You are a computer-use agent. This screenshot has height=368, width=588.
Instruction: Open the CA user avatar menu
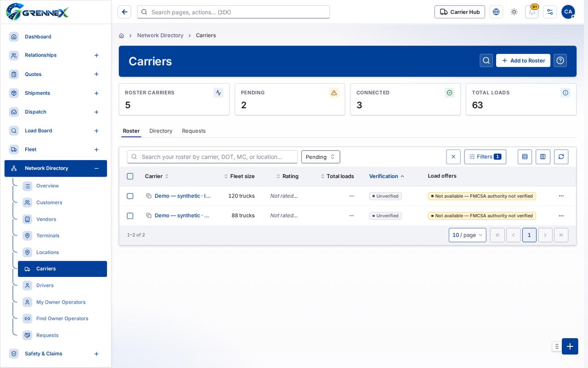tap(568, 12)
